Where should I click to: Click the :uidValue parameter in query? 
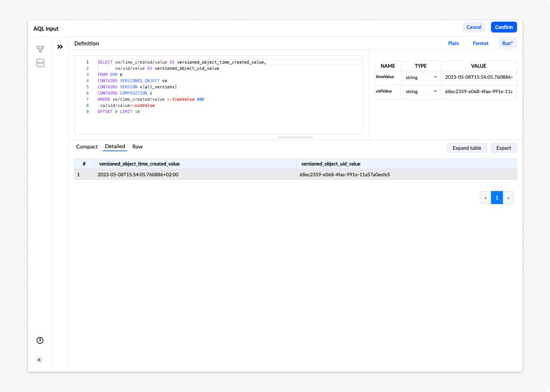[x=144, y=105]
